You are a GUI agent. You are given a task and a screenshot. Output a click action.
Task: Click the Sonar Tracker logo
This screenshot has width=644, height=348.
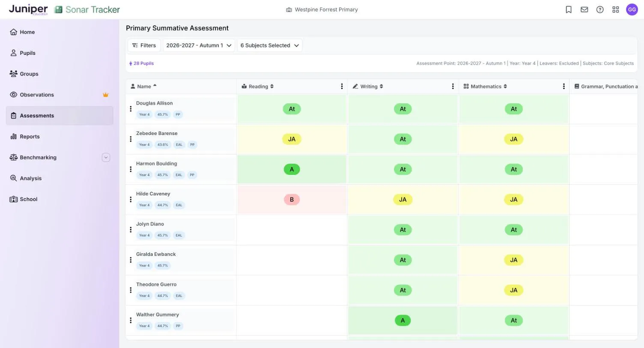coord(87,9)
